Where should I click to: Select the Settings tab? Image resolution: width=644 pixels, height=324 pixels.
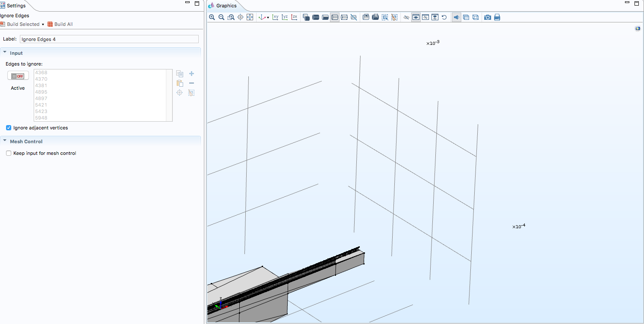click(16, 6)
